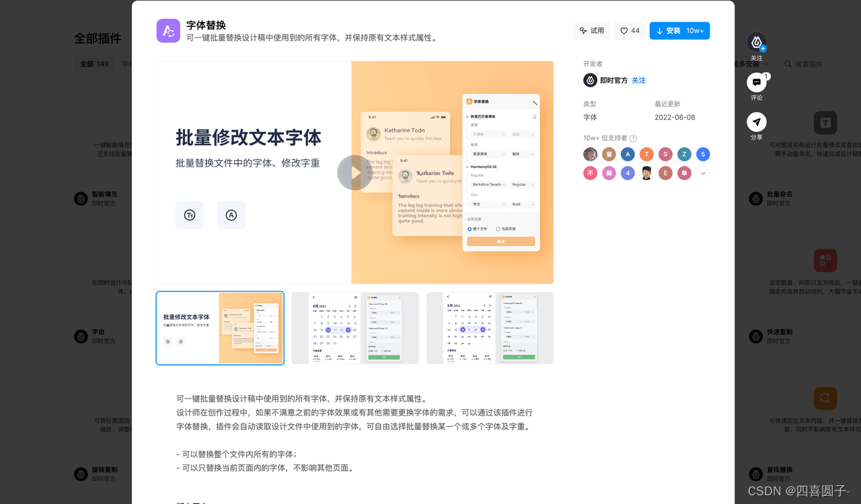Click the 字由 plugin icon in background

pos(81,336)
